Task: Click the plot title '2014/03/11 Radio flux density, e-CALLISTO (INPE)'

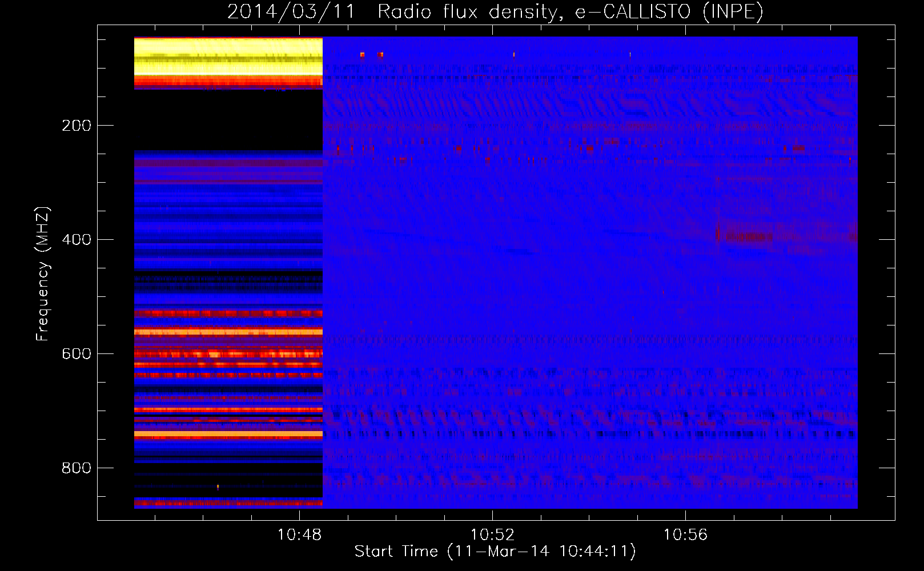Action: point(495,12)
